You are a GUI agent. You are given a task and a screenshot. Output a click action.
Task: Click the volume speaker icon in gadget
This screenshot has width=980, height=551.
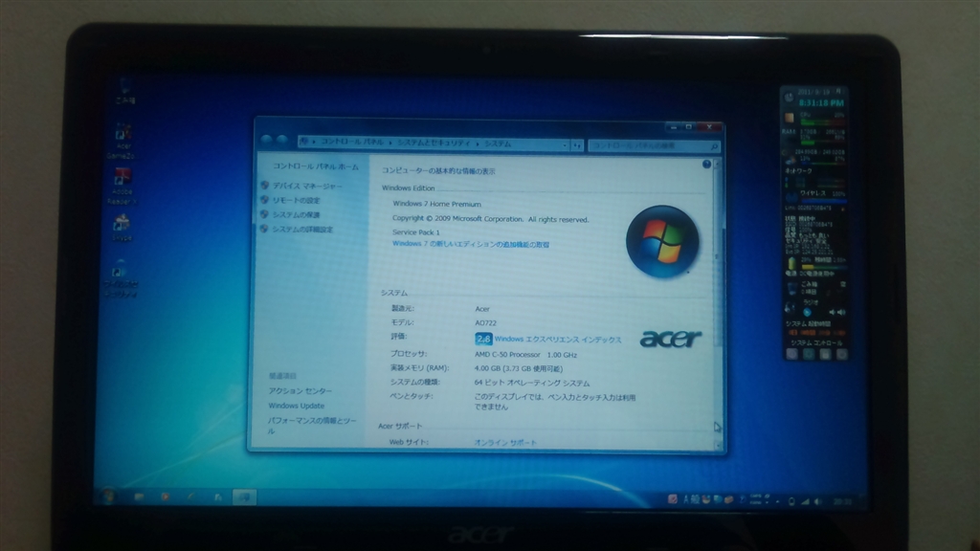(x=841, y=313)
